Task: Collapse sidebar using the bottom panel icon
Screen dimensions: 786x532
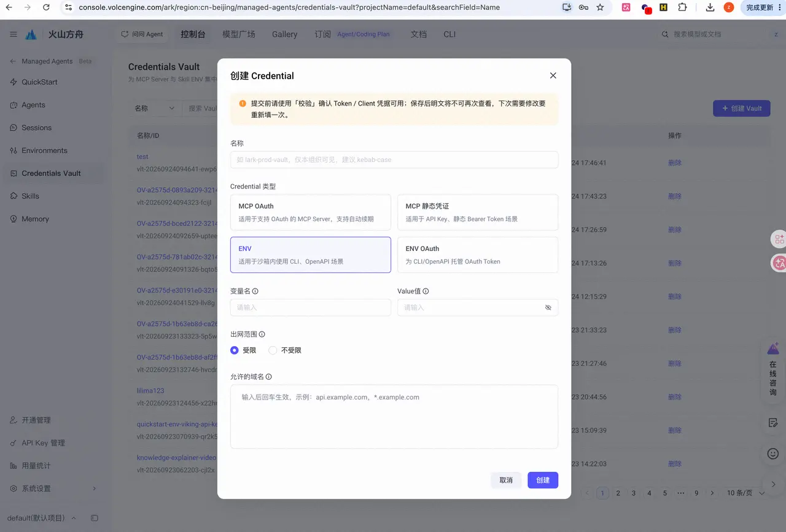Action: click(95, 518)
